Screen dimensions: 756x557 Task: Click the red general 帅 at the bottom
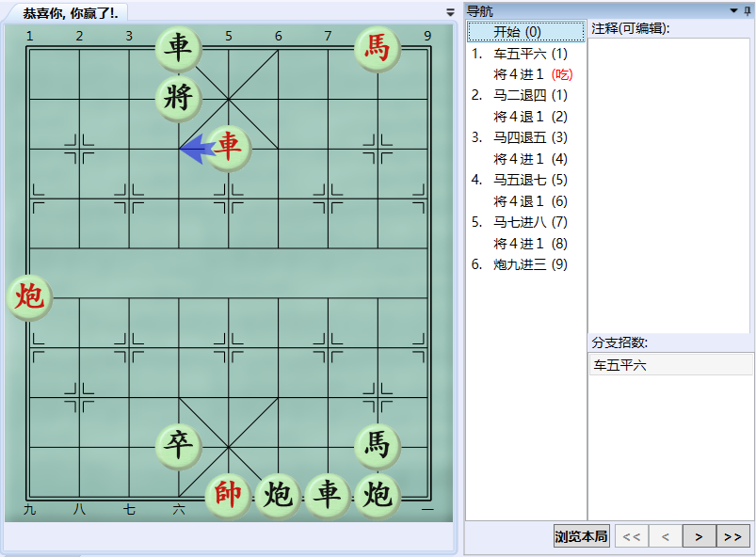[x=228, y=497]
